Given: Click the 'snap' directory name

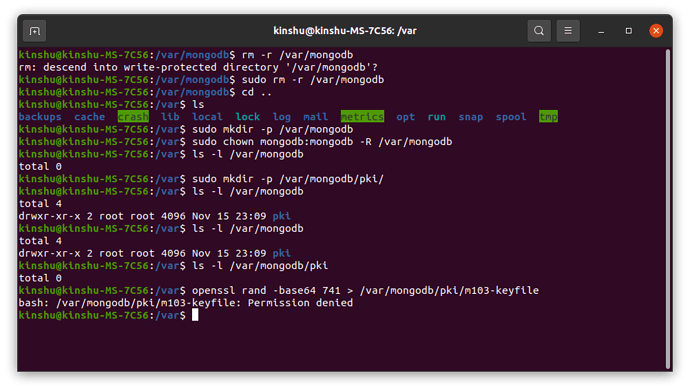Looking at the screenshot, I should point(471,117).
